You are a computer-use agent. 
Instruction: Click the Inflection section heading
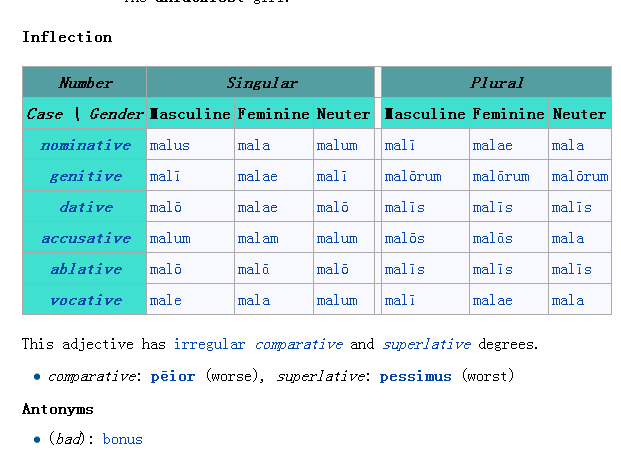pos(67,37)
